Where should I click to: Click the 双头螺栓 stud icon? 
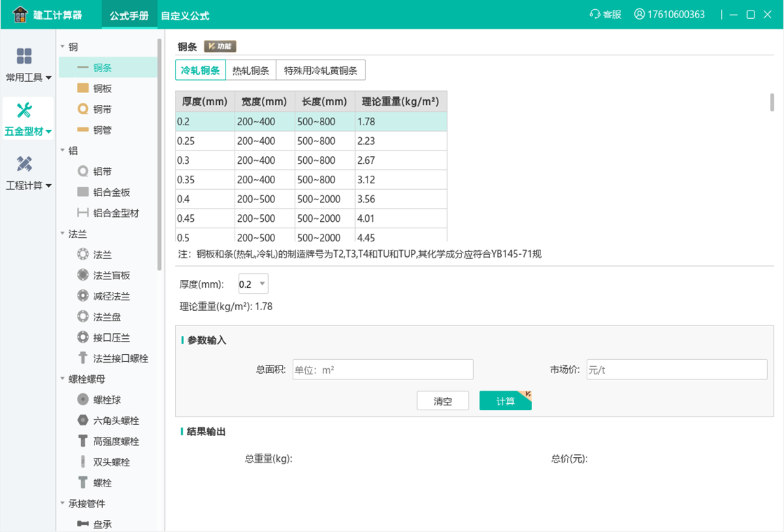coord(83,462)
